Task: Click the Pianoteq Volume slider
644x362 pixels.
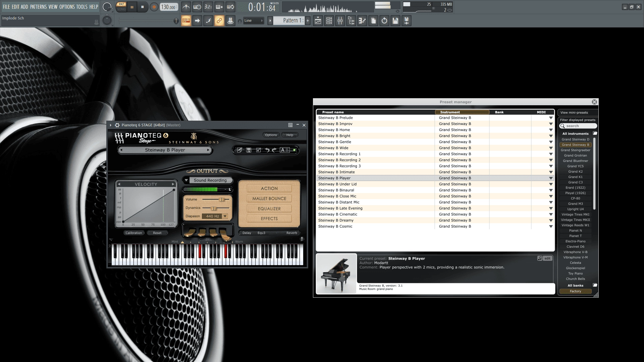Action: click(216, 199)
